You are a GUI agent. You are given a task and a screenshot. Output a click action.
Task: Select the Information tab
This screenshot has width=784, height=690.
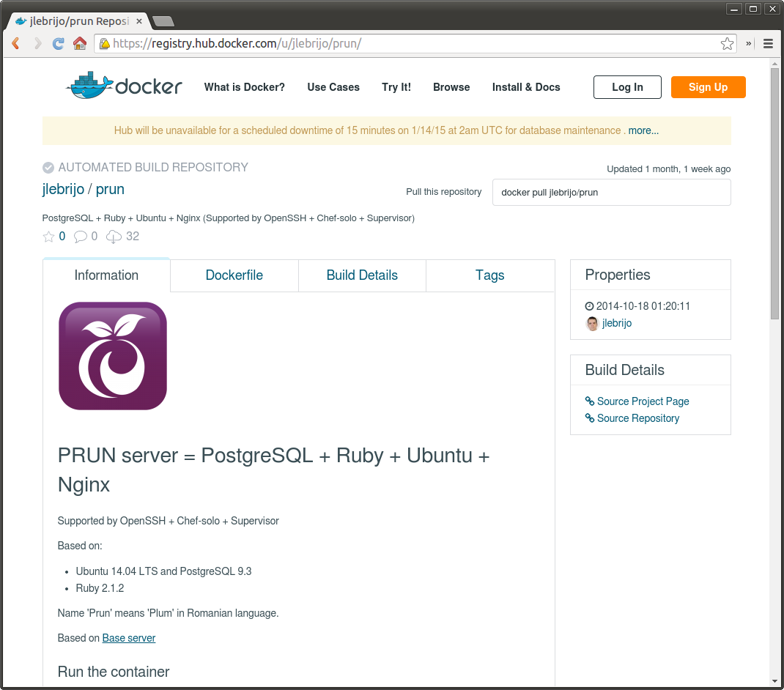coord(106,275)
